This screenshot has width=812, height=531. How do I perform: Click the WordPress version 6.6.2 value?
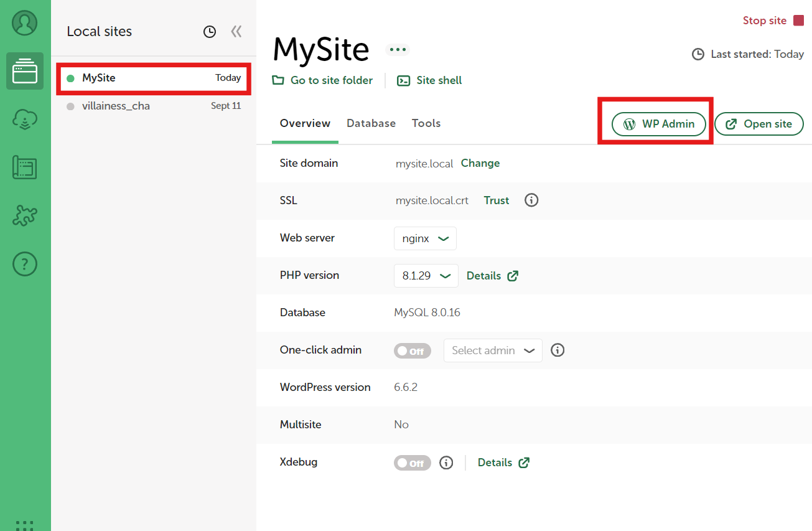point(406,387)
